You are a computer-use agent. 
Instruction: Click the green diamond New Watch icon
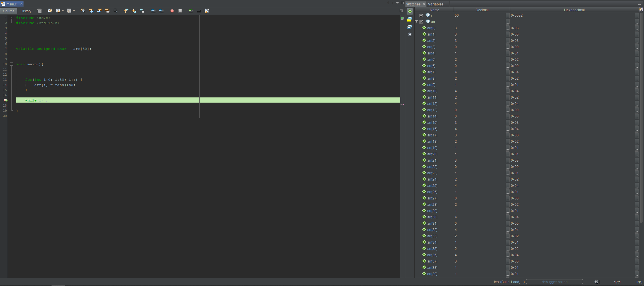410,11
